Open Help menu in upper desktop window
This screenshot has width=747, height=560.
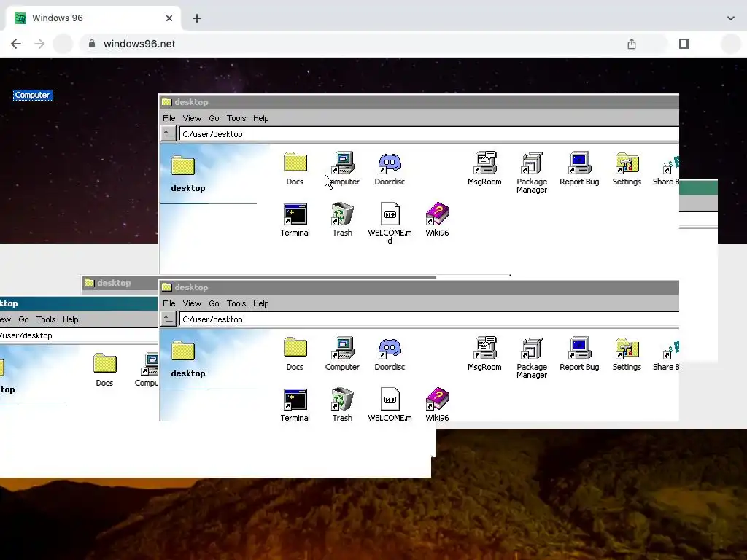pyautogui.click(x=260, y=118)
